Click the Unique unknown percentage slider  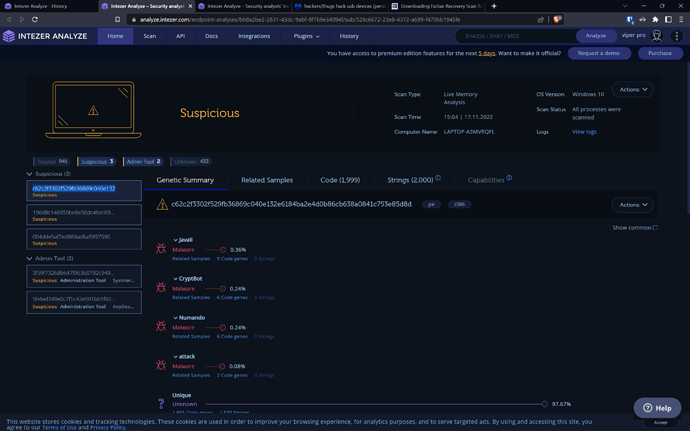[544, 404]
